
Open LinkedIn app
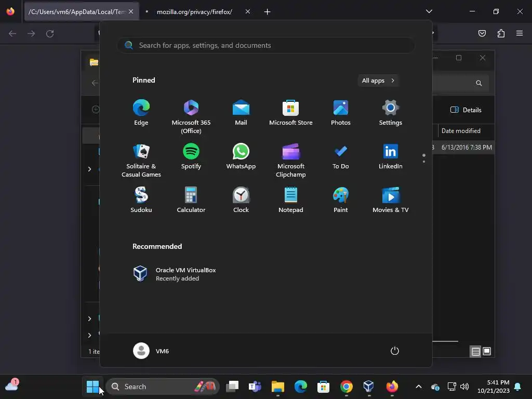tap(391, 156)
